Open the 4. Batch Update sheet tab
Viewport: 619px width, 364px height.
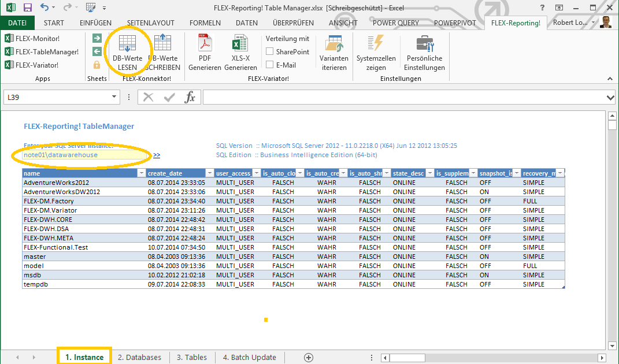pos(250,357)
